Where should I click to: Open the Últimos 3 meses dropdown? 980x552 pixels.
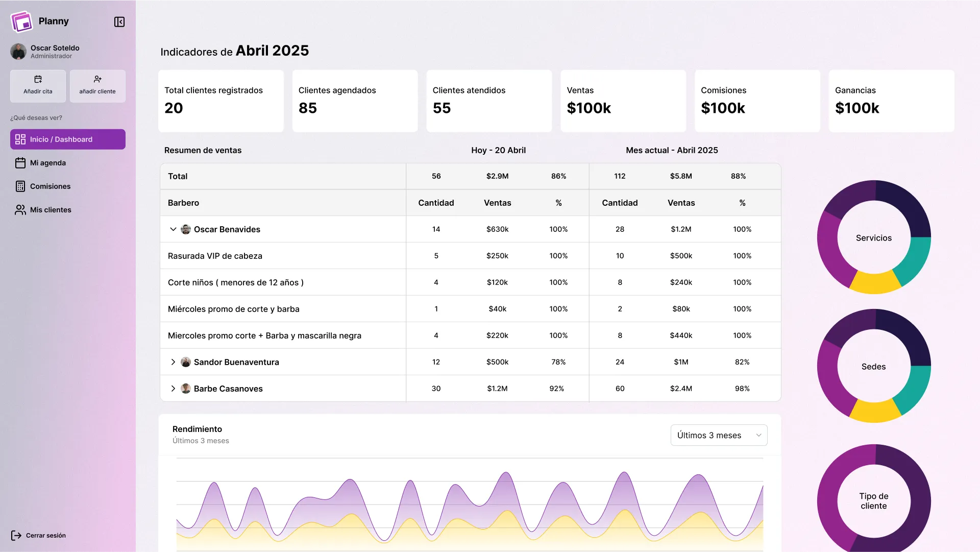tap(719, 435)
